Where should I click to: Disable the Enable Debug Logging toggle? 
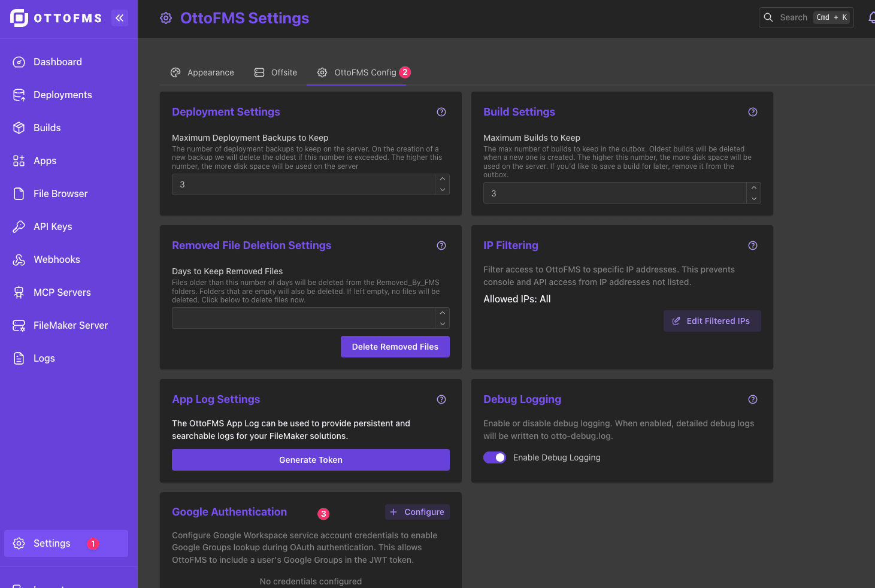pos(495,457)
